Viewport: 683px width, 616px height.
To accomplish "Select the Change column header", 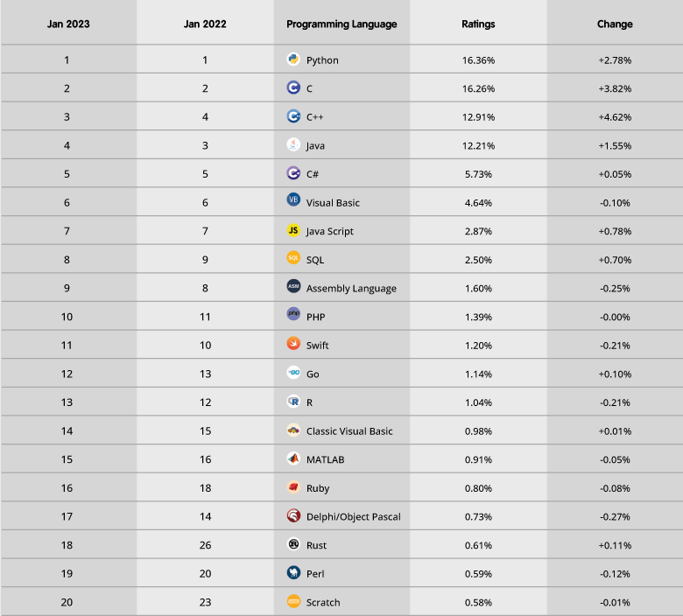I will [x=615, y=24].
